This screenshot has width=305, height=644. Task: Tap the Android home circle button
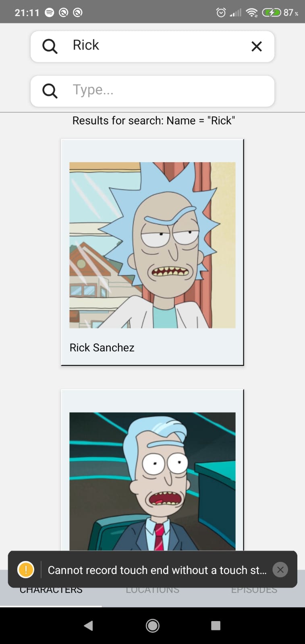pos(153,625)
